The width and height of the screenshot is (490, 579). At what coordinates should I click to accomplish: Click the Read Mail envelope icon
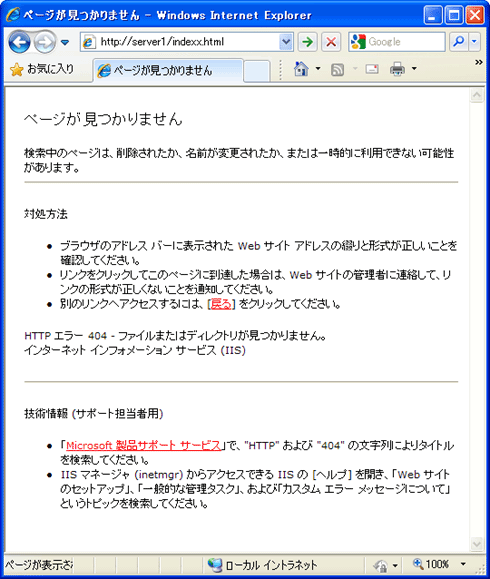tap(372, 69)
